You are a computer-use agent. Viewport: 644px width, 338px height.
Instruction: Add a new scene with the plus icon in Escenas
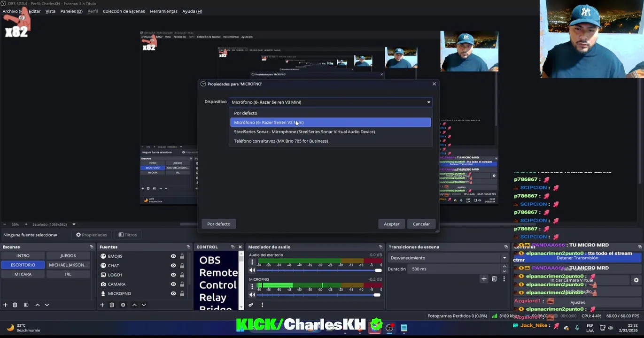5,305
